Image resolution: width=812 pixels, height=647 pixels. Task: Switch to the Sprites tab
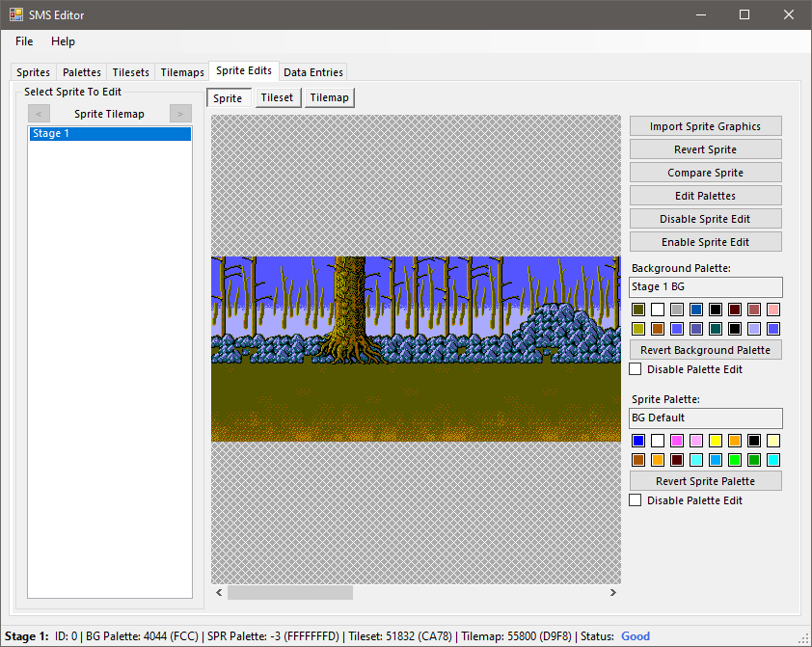[x=33, y=72]
